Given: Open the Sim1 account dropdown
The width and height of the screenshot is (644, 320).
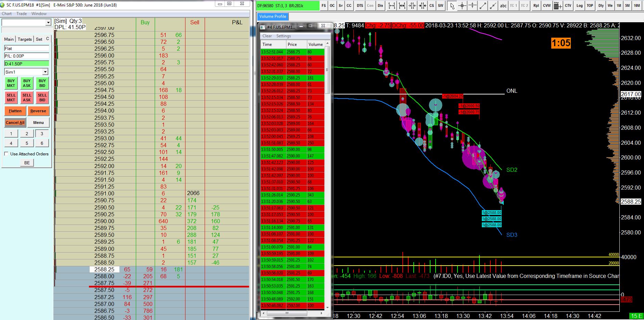Looking at the screenshot, I should click(x=45, y=72).
